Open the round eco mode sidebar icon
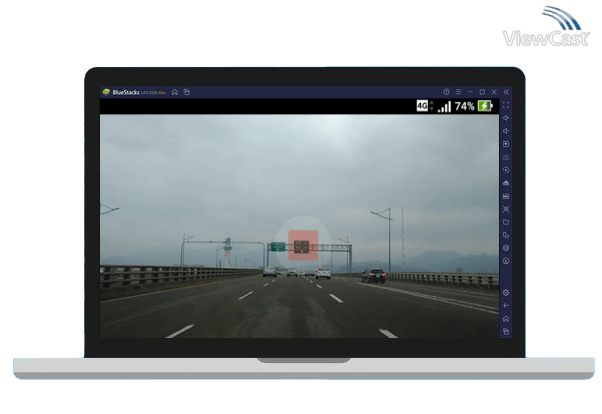The height and width of the screenshot is (414, 602). point(506,261)
